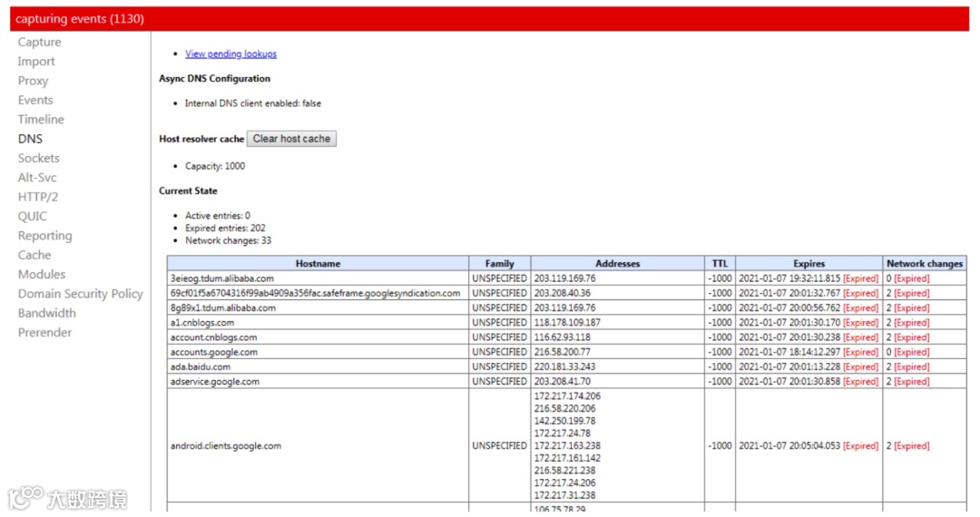Open the Timeline view

[41, 120]
